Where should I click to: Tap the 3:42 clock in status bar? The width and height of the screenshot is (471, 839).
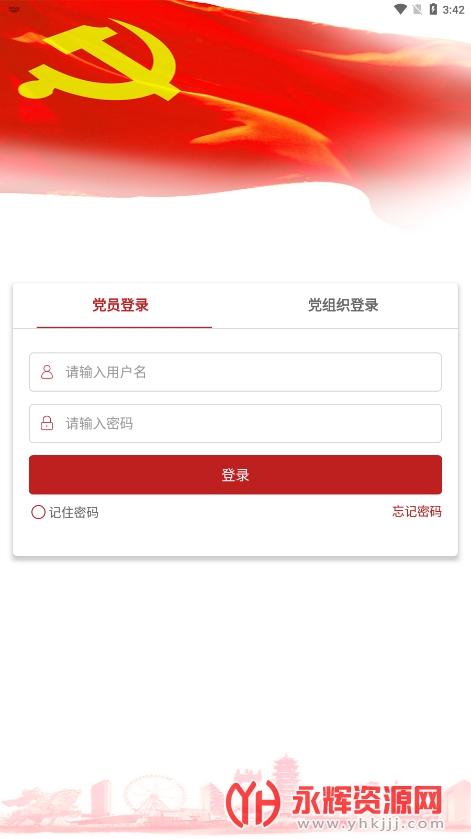(x=453, y=10)
